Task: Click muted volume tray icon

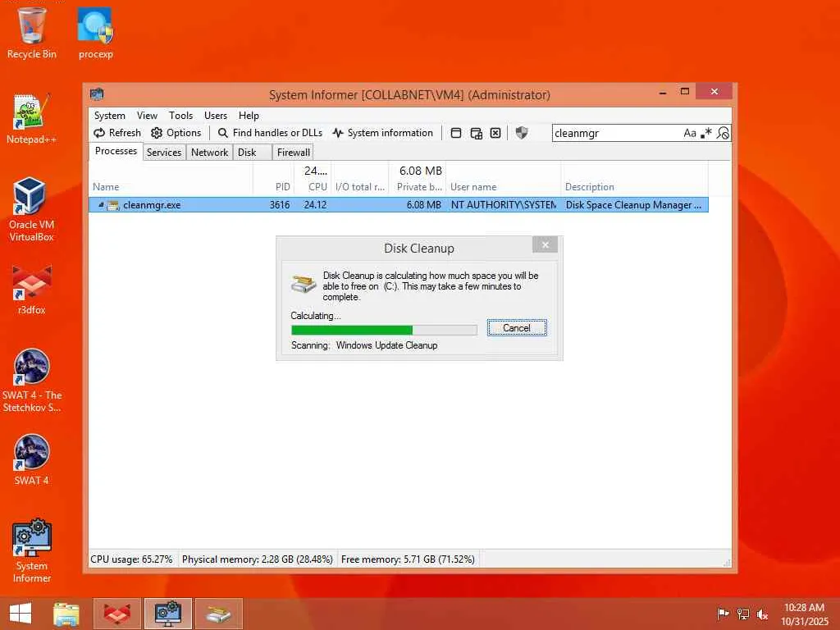Action: pos(762,614)
